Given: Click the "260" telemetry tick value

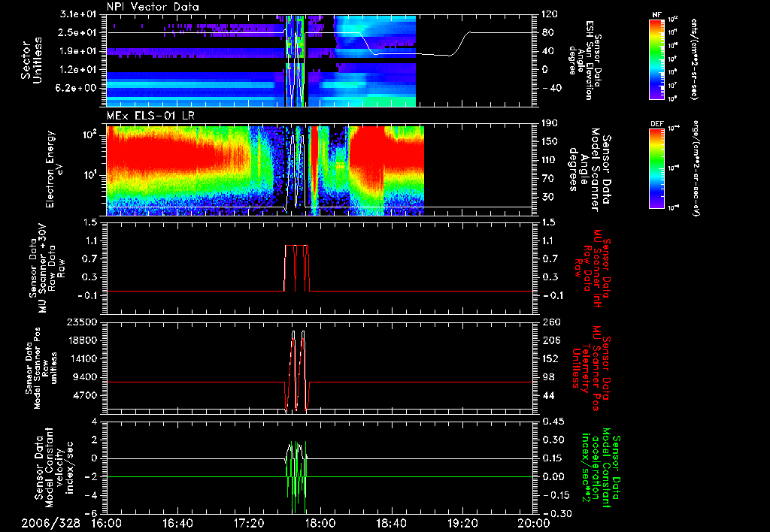Looking at the screenshot, I should (551, 322).
